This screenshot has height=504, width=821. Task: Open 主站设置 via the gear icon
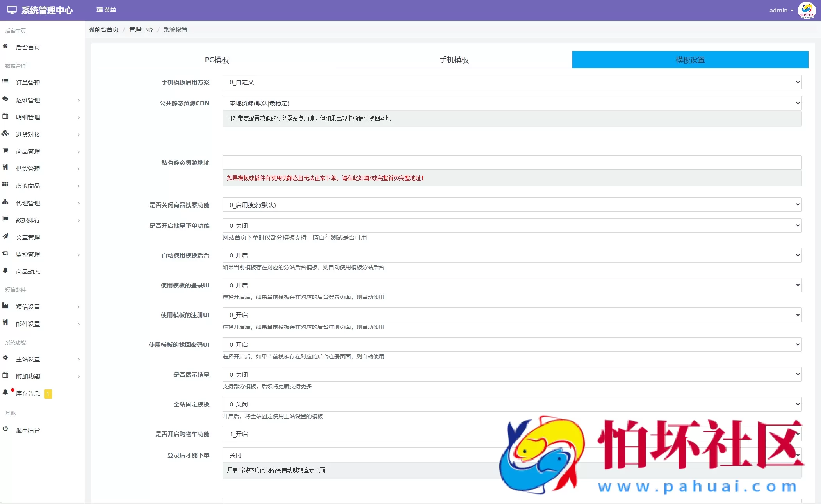click(5, 358)
